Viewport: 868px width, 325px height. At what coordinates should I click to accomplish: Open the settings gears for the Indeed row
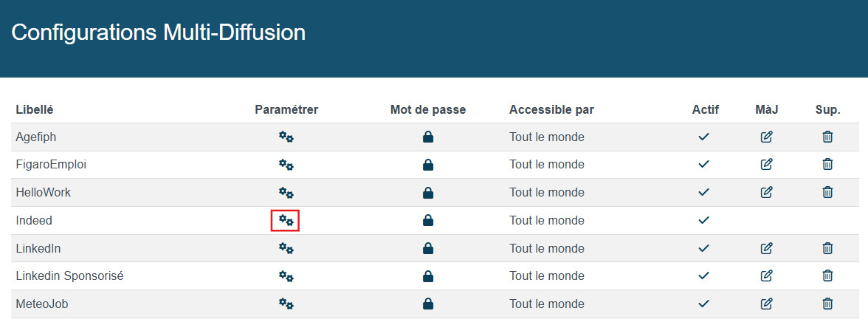point(286,220)
